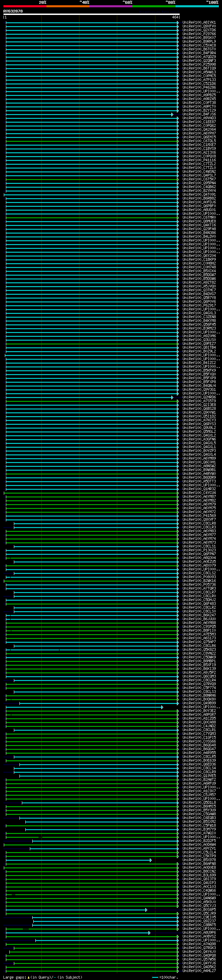This screenshot has width=222, height=980.
Task: Open hit UniRef100_B6TI09
Action: [x=199, y=68]
